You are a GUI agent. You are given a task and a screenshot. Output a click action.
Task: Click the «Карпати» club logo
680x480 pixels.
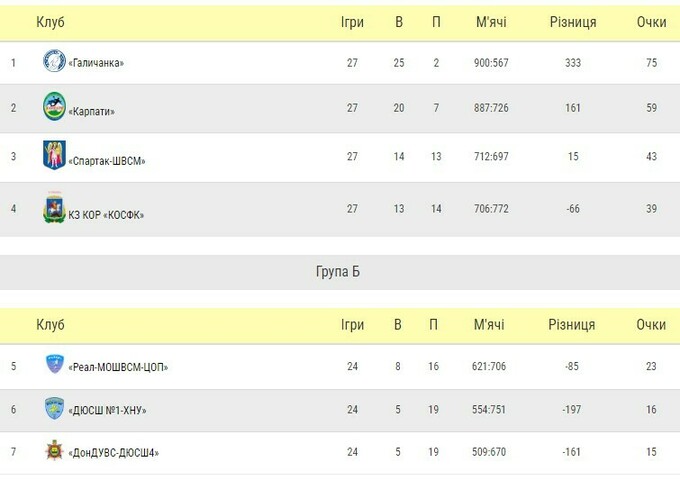tap(54, 106)
